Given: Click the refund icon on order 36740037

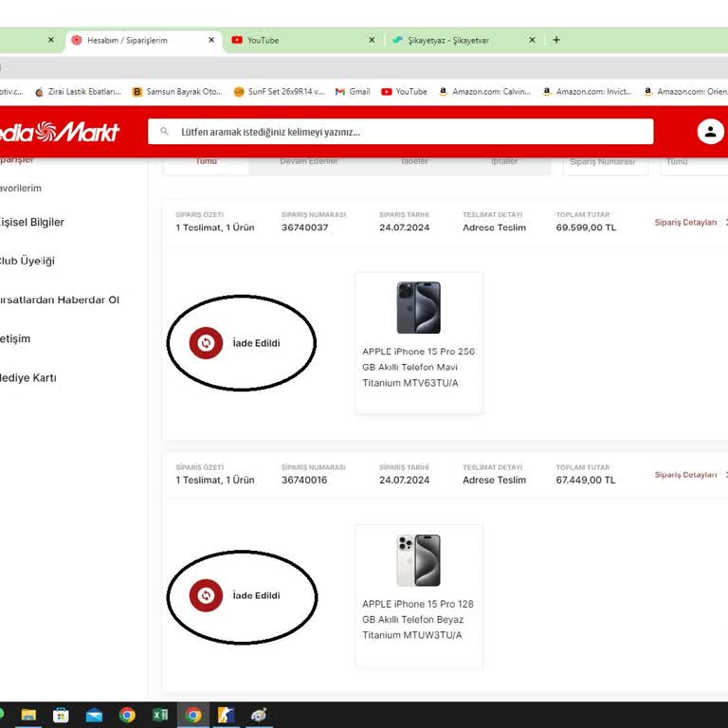Looking at the screenshot, I should click(x=206, y=343).
